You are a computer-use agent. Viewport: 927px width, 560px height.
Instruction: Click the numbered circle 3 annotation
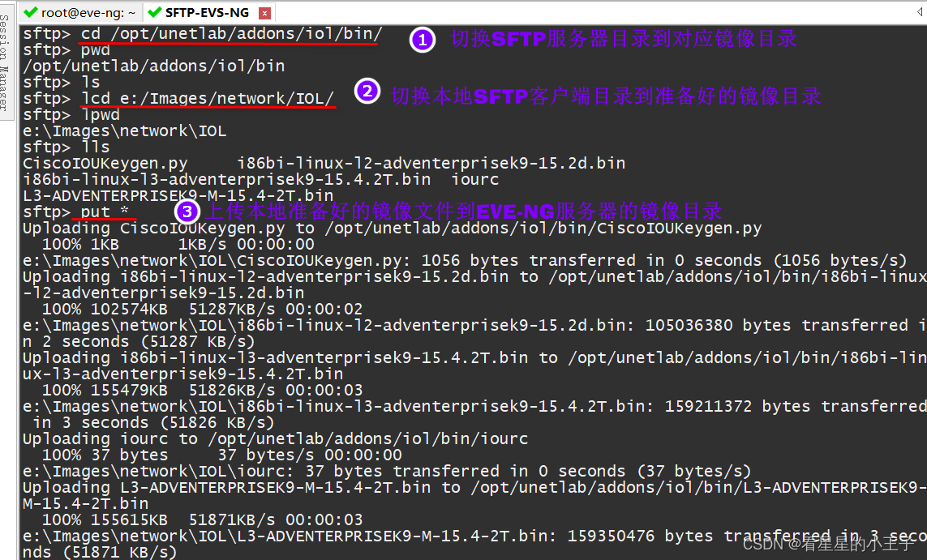[187, 211]
